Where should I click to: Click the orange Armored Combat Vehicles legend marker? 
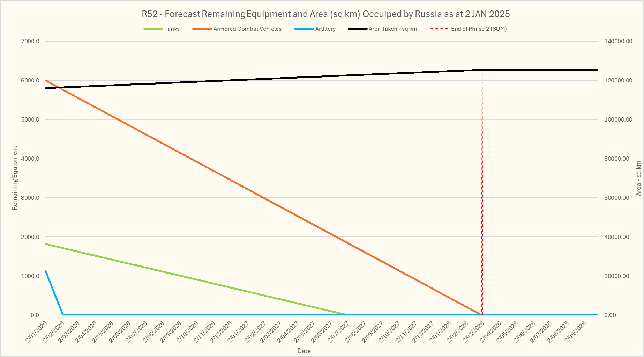click(202, 29)
